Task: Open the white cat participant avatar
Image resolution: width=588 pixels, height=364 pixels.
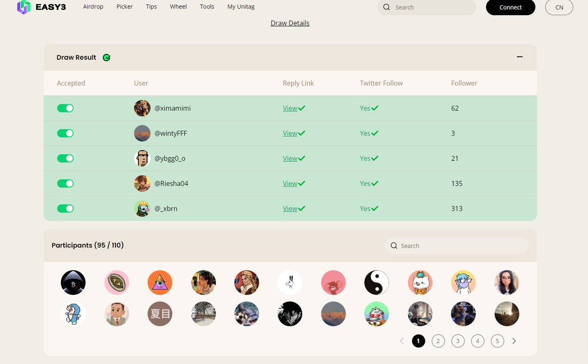Action: pyautogui.click(x=420, y=283)
